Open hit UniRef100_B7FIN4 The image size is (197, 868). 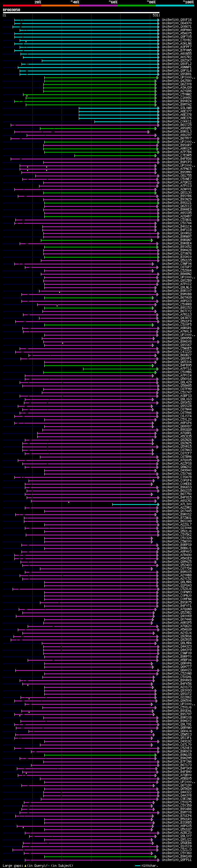pyautogui.click(x=177, y=762)
